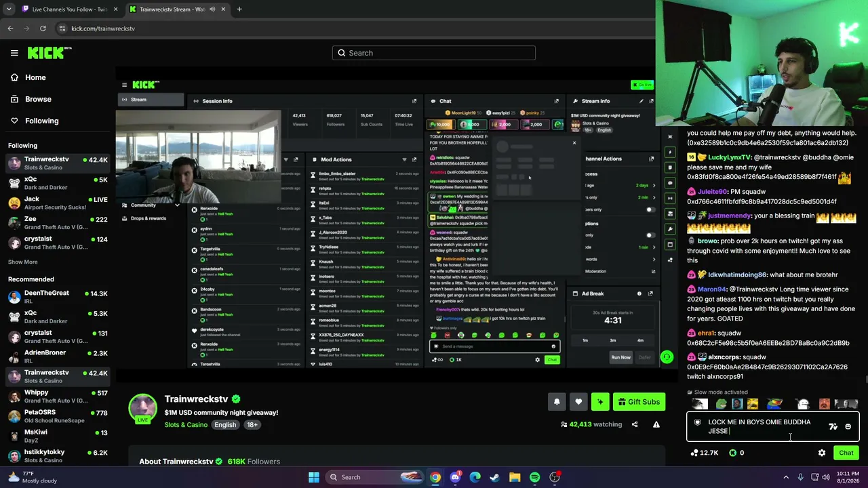868x488 pixels.
Task: Click the green sparkle subscribe button
Action: tap(600, 402)
